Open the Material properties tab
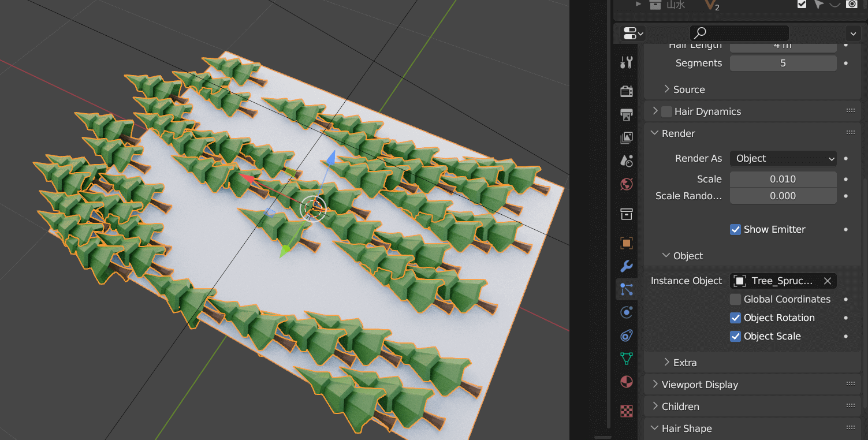 pos(627,382)
